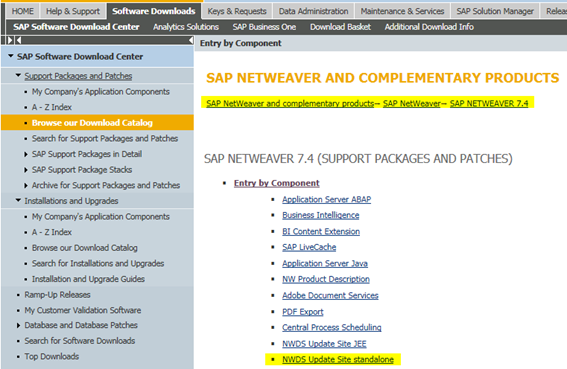Open Search for Installations and Upgrades
Image resolution: width=567 pixels, height=369 pixels.
(98, 263)
